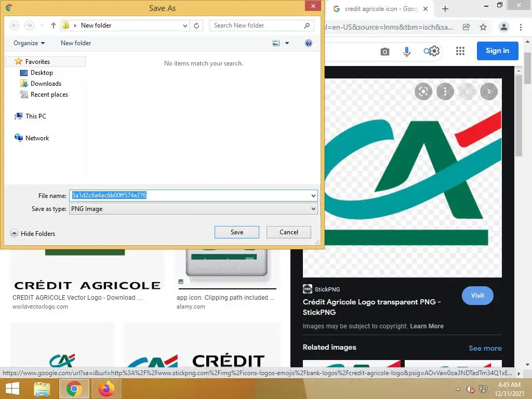This screenshot has width=532, height=399.
Task: Click the Save button
Action: [x=237, y=232]
